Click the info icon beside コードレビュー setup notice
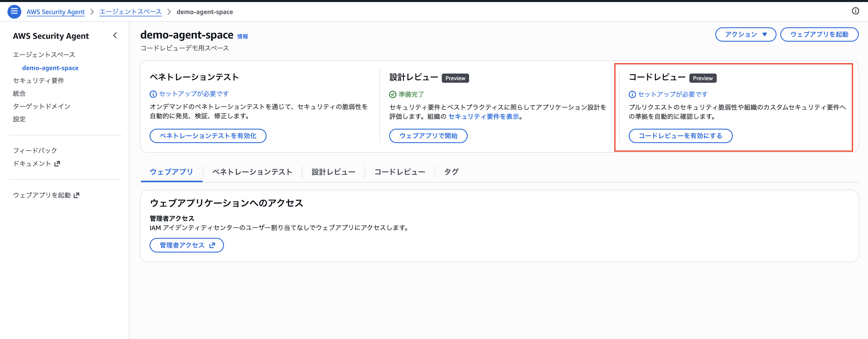The height and width of the screenshot is (339, 868). (x=632, y=94)
